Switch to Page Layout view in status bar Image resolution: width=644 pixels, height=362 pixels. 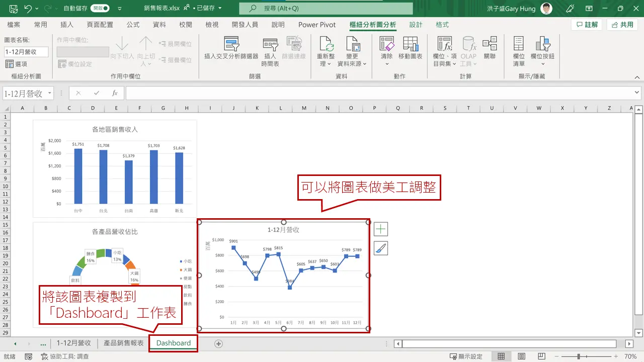522,356
